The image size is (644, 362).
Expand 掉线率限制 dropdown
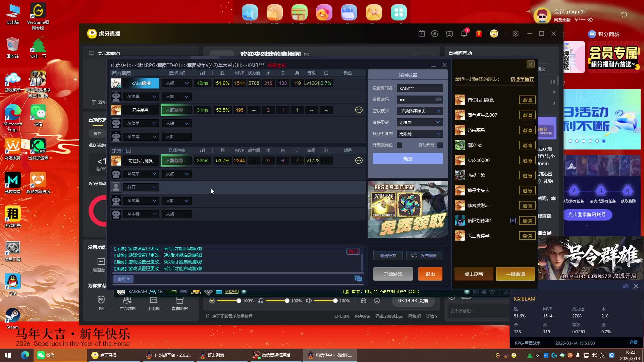point(420,134)
